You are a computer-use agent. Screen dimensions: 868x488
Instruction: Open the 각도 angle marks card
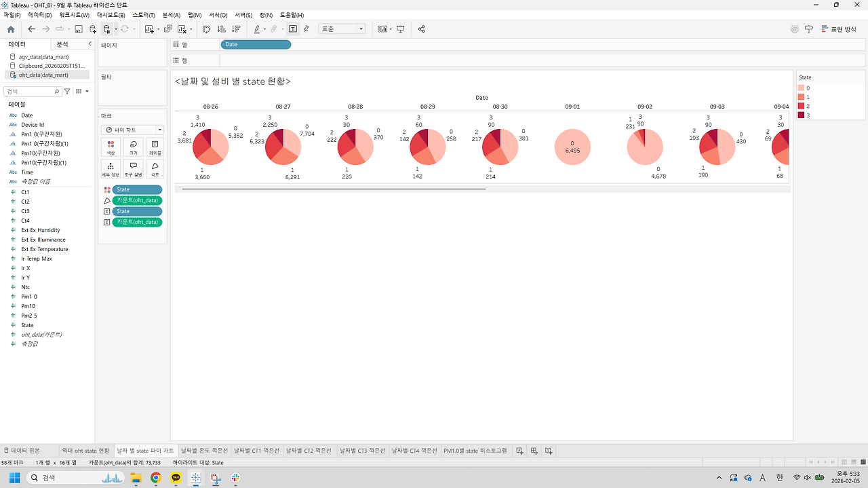pyautogui.click(x=155, y=169)
